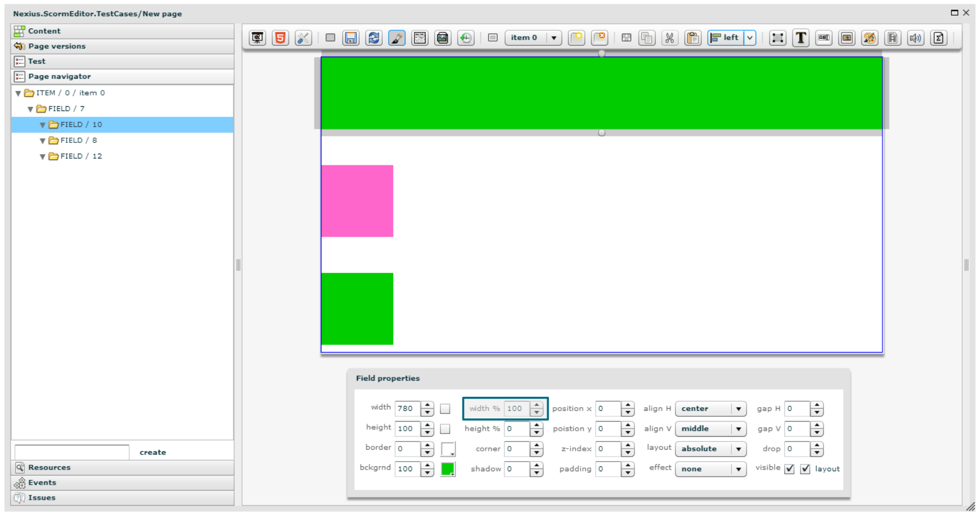Toggle the checkbox next to width field
Image resolution: width=980 pixels, height=516 pixels.
[x=445, y=409]
